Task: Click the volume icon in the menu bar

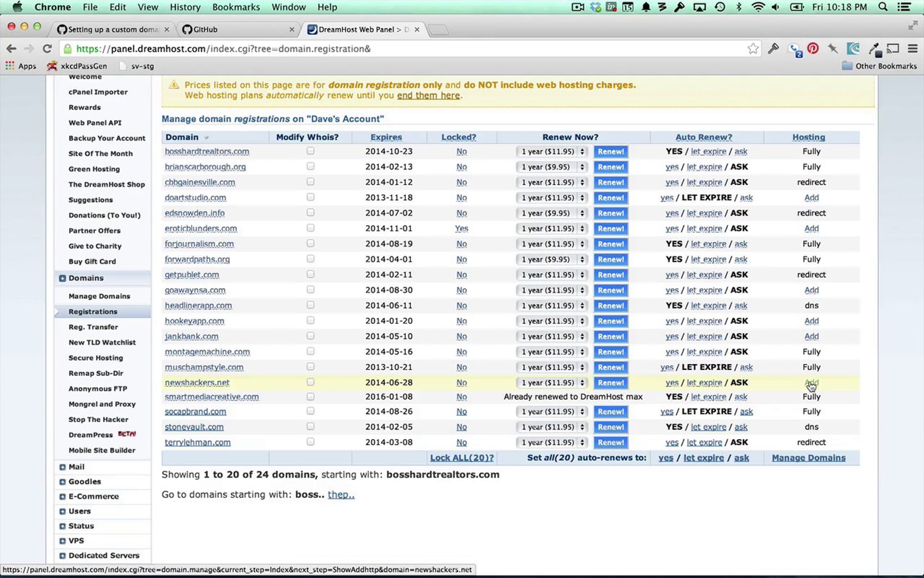Action: 775,7
